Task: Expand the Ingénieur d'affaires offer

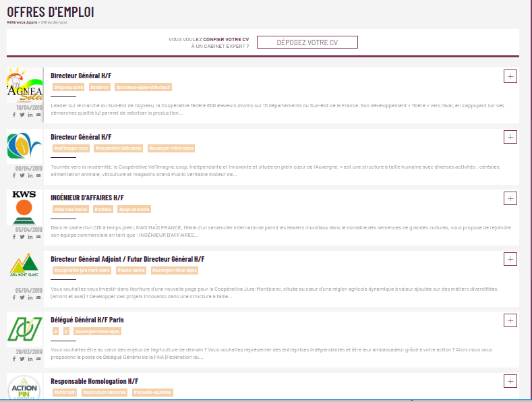Action: [510, 198]
